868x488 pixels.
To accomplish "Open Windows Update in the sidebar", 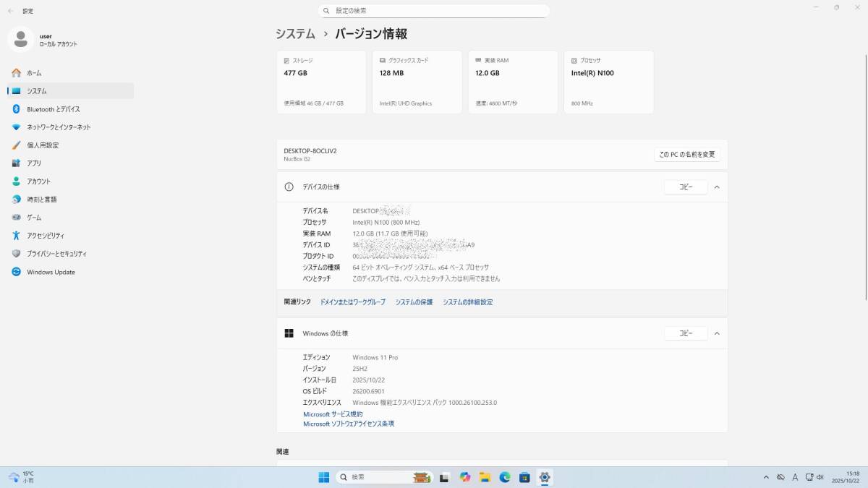I will [x=51, y=273].
